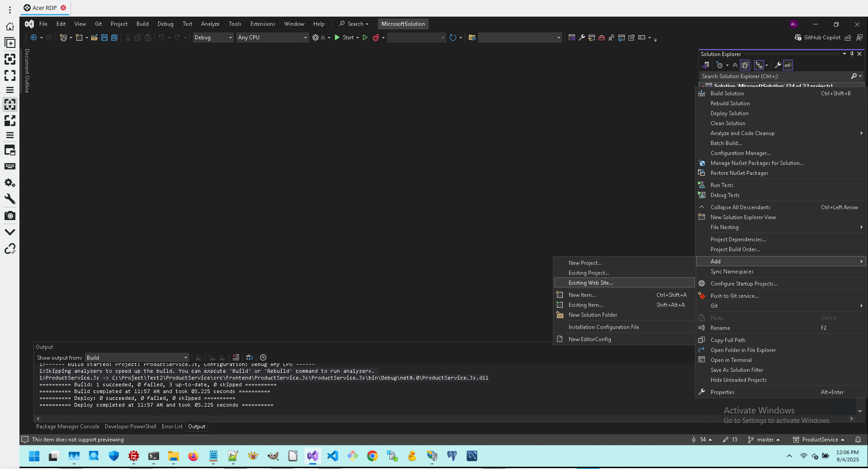
Task: Click the Hot Reload flame icon
Action: [376, 38]
